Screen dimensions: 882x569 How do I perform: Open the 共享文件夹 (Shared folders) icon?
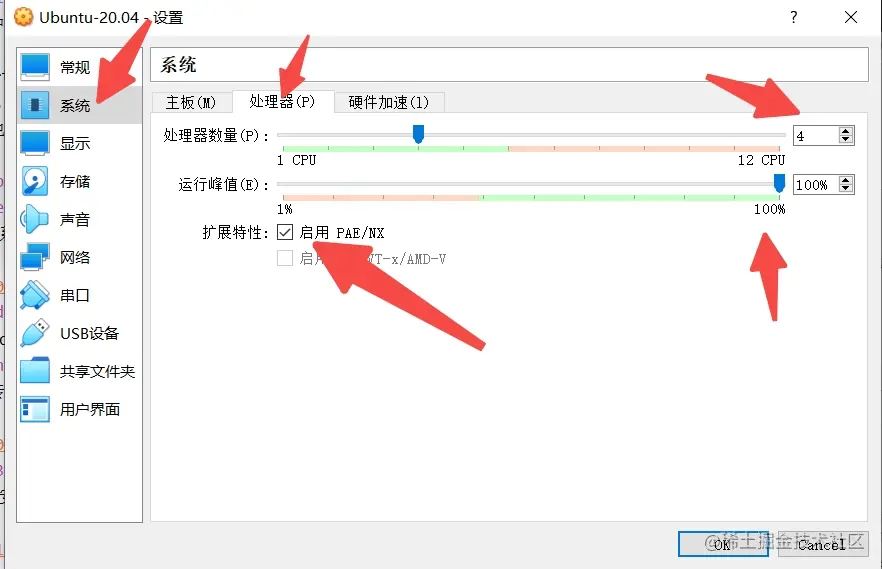click(x=35, y=371)
